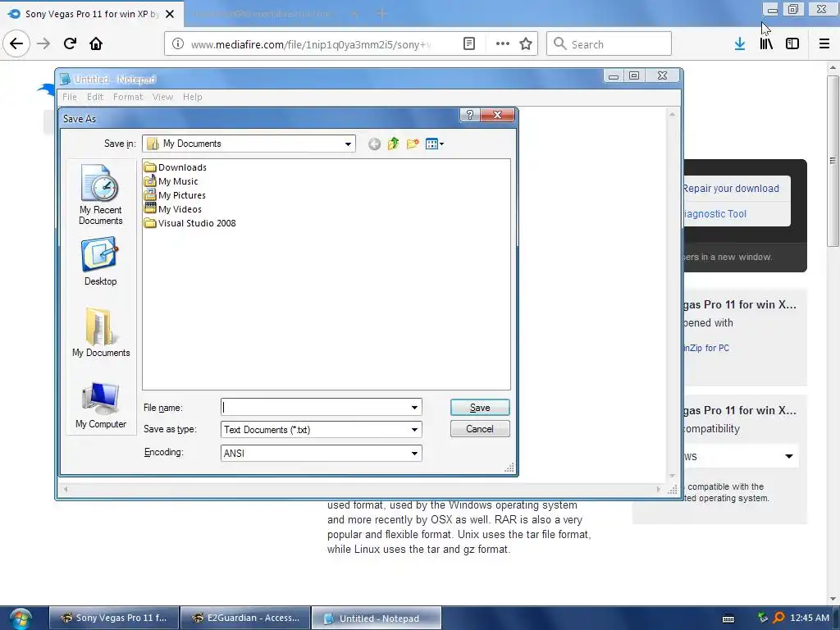This screenshot has width=840, height=630.
Task: Select the Visual Studio 2008 folder
Action: (x=189, y=223)
